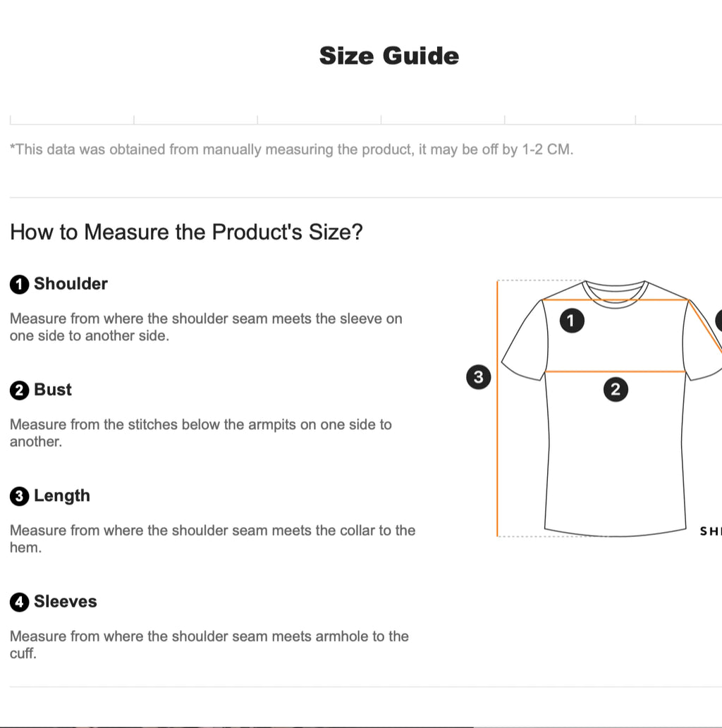Select marker 2 on the t-shirt diagram
The height and width of the screenshot is (728, 722).
[x=616, y=389]
